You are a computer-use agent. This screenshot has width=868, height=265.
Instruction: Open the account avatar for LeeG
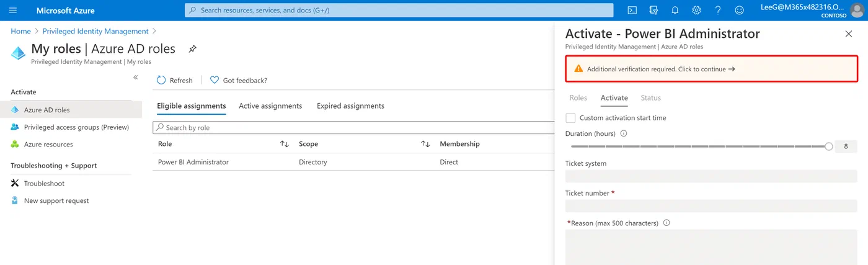click(x=856, y=10)
